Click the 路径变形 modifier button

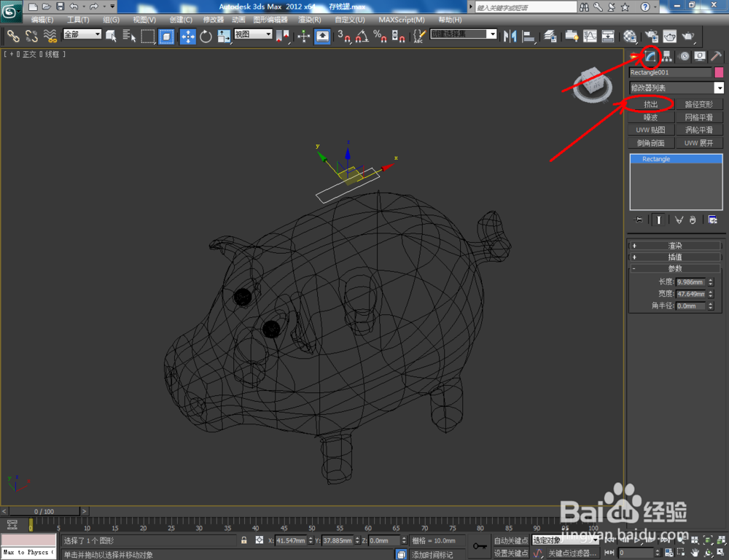[699, 104]
